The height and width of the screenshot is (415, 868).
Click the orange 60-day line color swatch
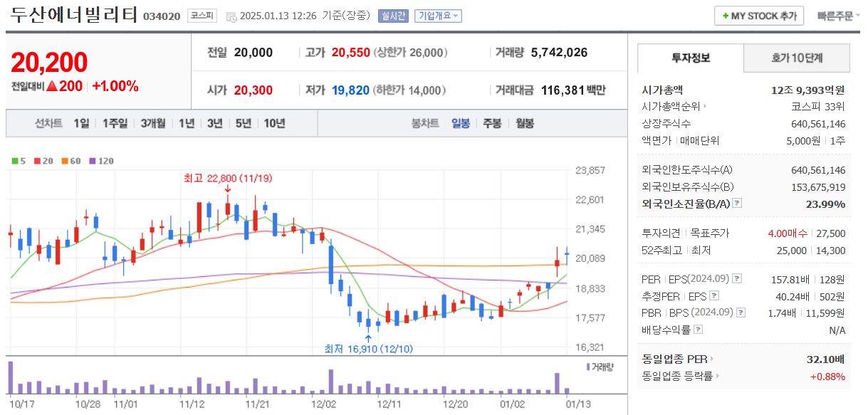pyautogui.click(x=63, y=160)
